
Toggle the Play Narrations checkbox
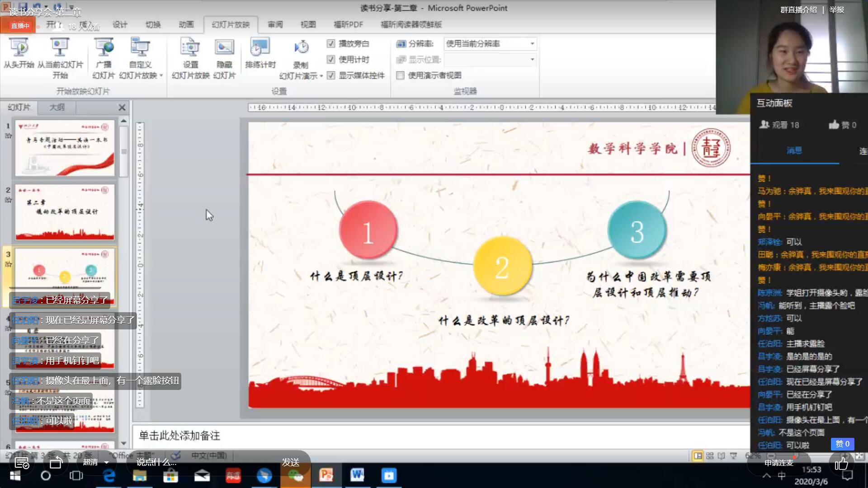point(331,43)
